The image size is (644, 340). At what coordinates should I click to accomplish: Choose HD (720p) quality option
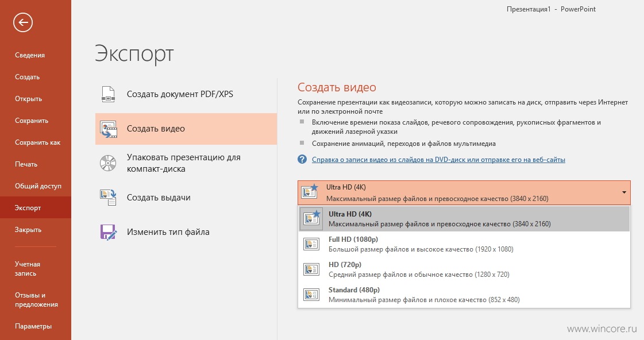[464, 269]
